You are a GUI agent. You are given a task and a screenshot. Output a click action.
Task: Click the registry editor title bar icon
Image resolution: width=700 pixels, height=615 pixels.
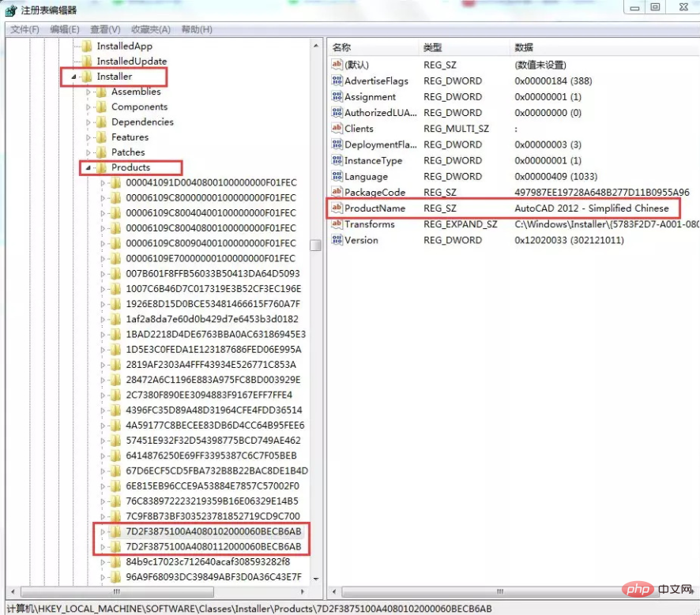coord(11,9)
